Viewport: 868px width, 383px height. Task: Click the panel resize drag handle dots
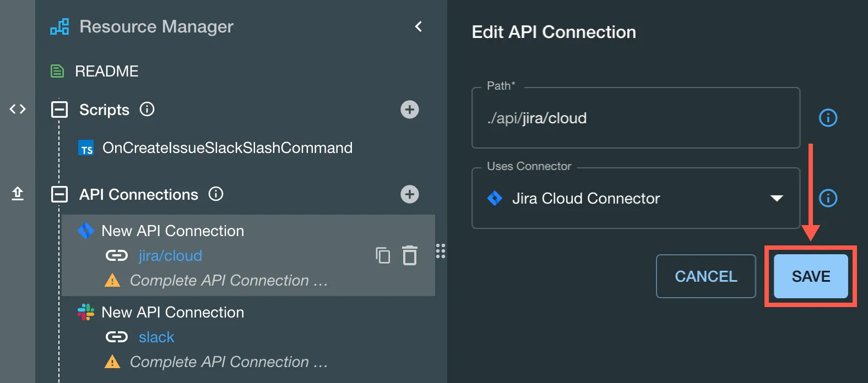pyautogui.click(x=441, y=251)
